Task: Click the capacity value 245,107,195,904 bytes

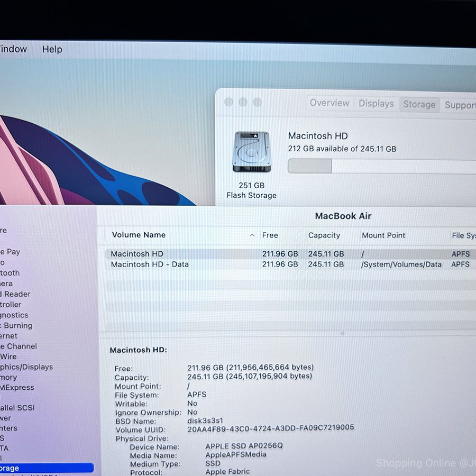Action: tap(269, 376)
